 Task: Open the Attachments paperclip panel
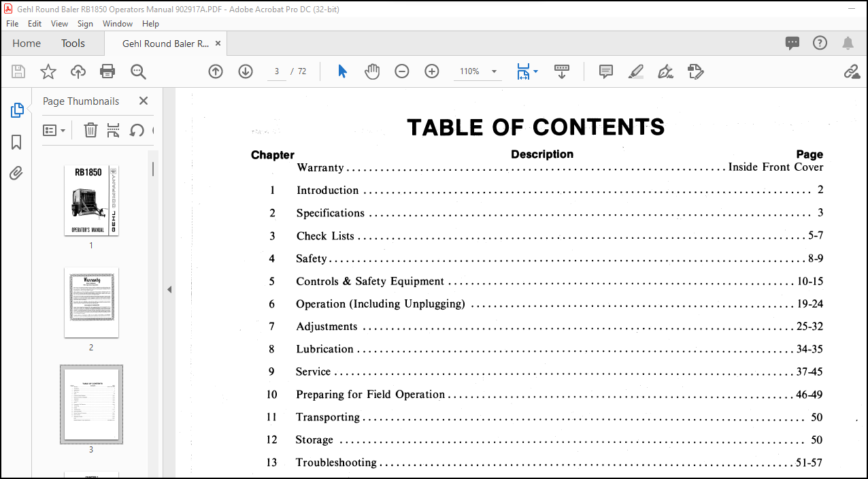pos(17,174)
